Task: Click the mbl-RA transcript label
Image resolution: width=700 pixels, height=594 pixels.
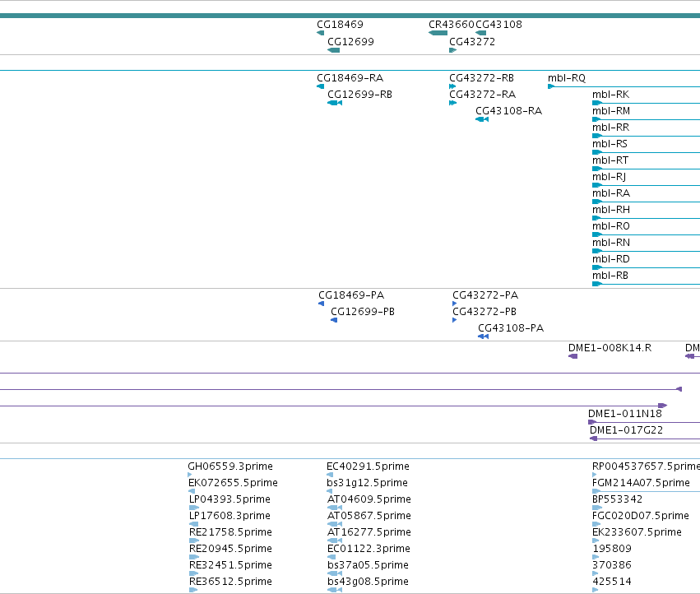Action: click(x=611, y=194)
